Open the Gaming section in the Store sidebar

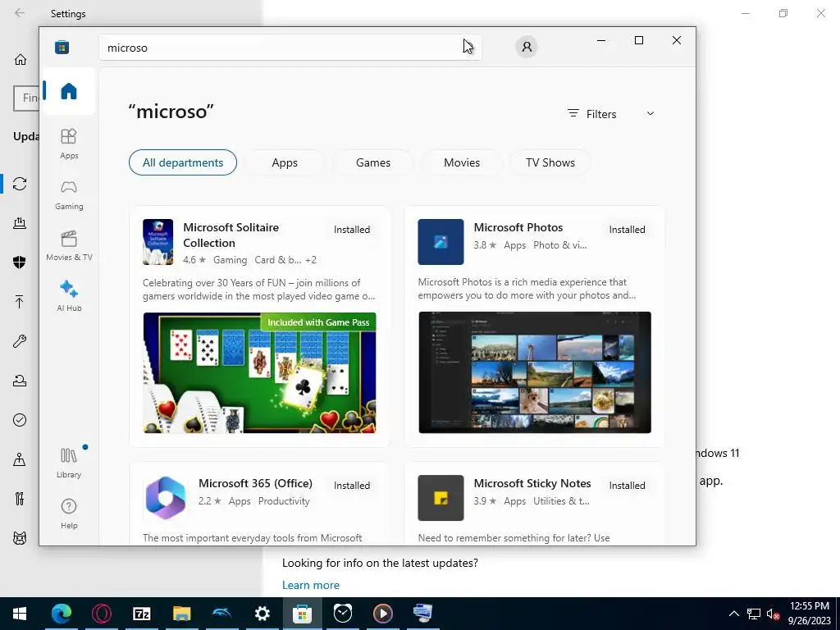pyautogui.click(x=69, y=195)
